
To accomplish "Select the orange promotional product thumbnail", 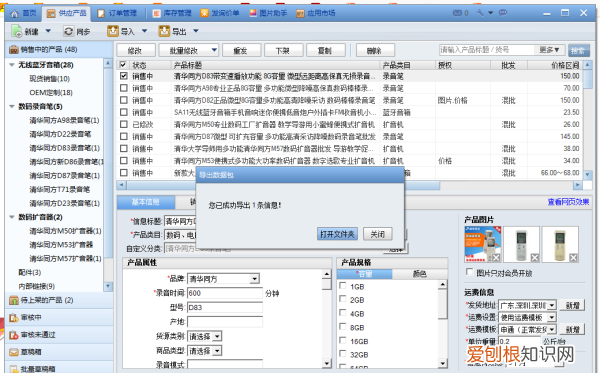I will click(x=483, y=244).
